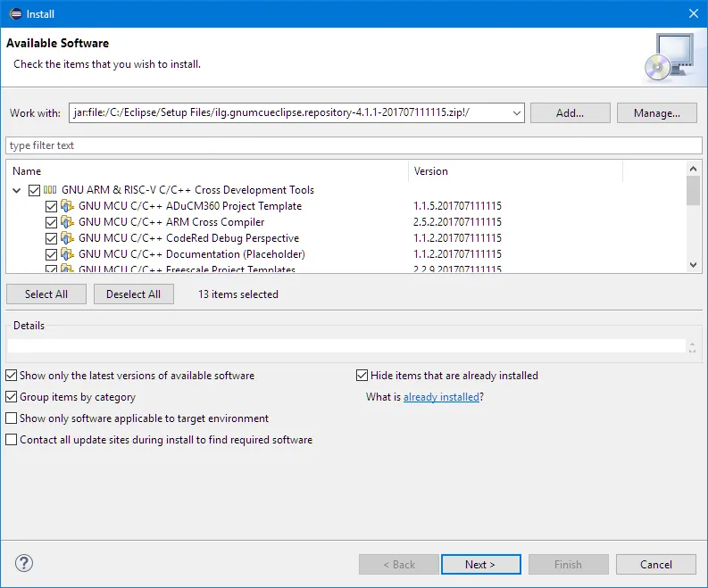The width and height of the screenshot is (708, 588).
Task: Select GNU MCU C/C++ CodeRed Debug Perspective row
Action: (188, 238)
